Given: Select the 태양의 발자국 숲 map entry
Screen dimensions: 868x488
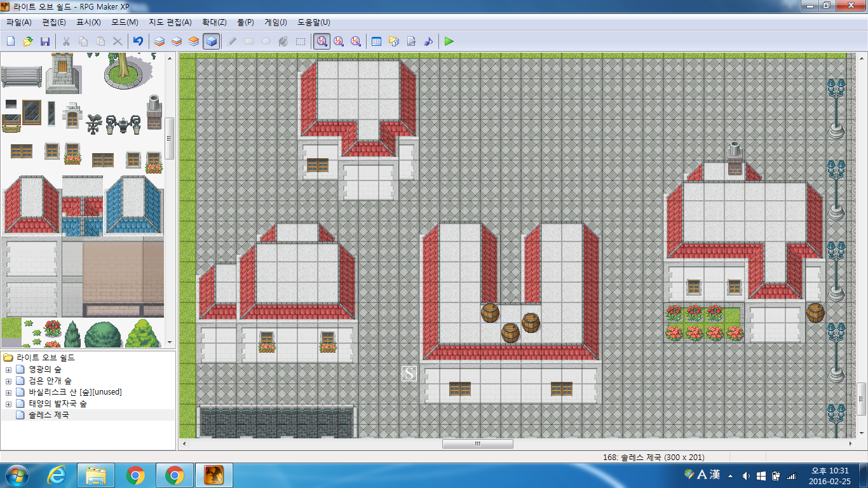Looking at the screenshot, I should pos(58,403).
